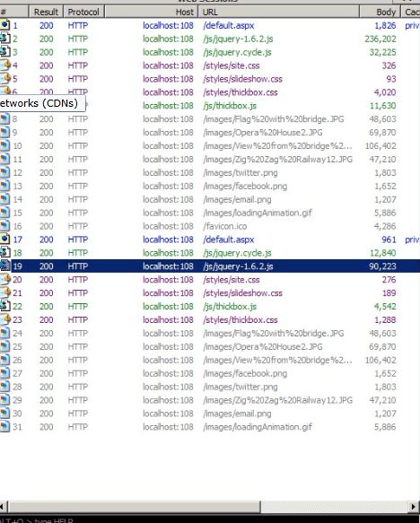
Task: Sort by the Body column header
Action: click(380, 12)
